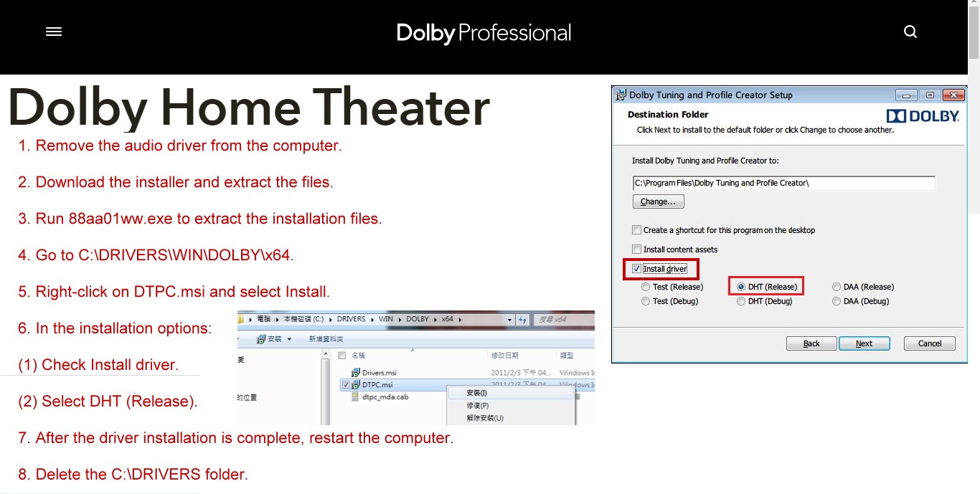
Task: Click the Change... folder button
Action: 658,202
